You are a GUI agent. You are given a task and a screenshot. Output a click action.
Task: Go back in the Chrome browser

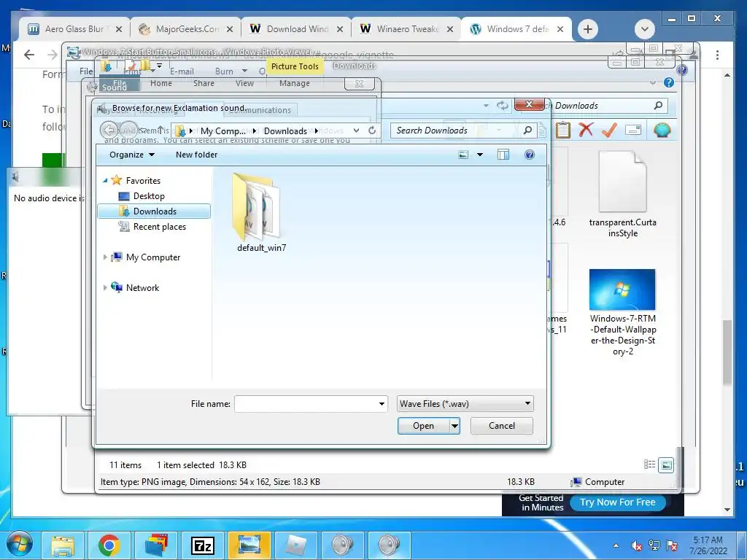point(29,55)
